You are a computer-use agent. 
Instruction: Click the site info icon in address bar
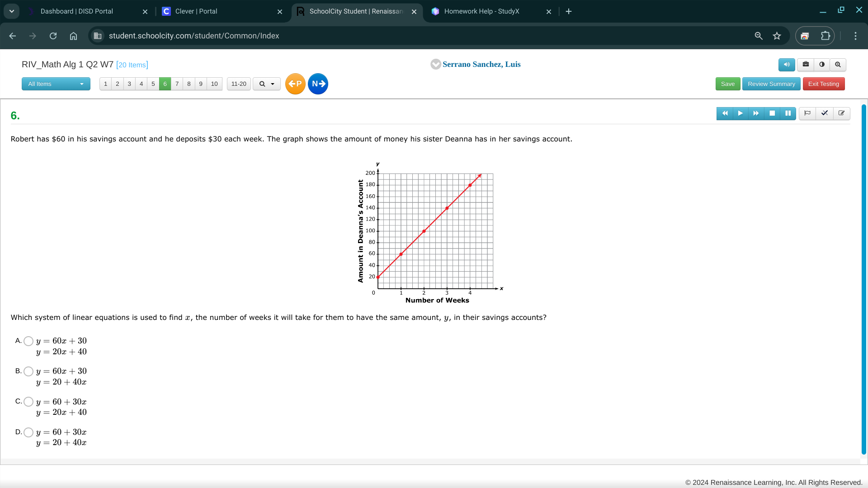(x=98, y=36)
